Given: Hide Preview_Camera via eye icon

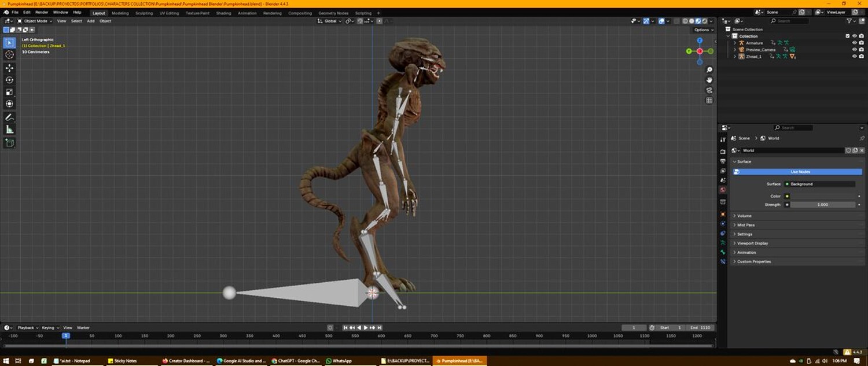Looking at the screenshot, I should point(855,50).
